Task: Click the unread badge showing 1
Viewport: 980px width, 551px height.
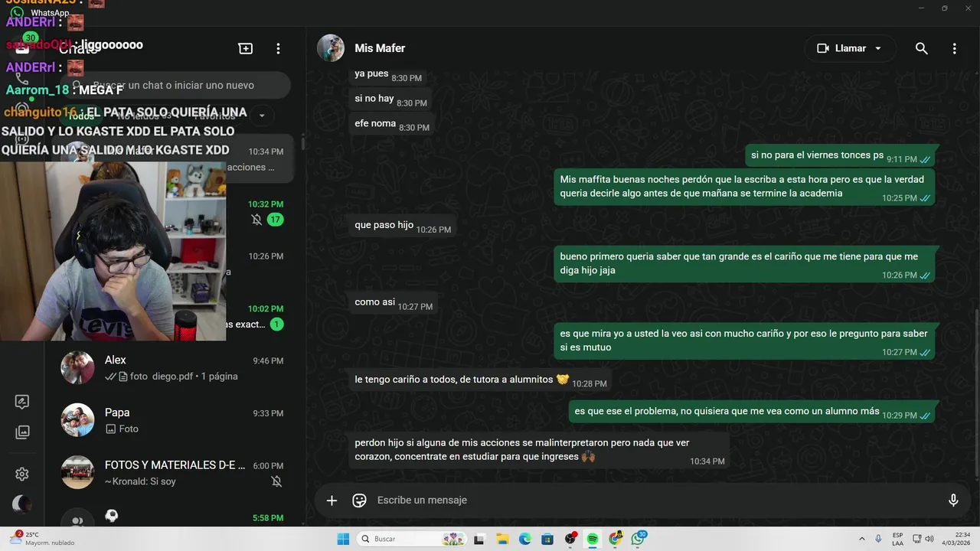Action: click(x=276, y=324)
